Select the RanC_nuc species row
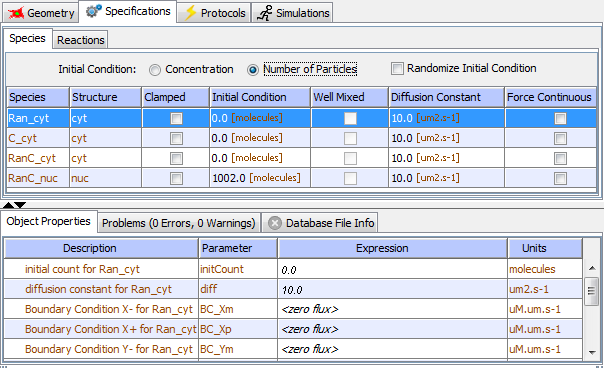The height and width of the screenshot is (368, 604). [301, 178]
